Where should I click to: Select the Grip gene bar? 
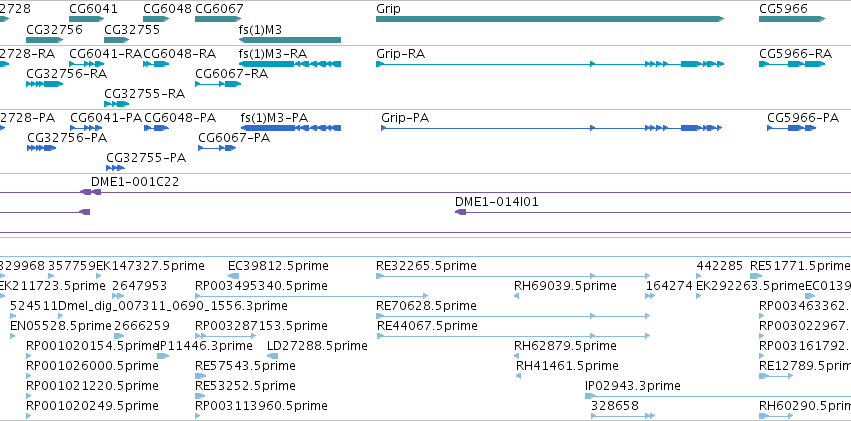[x=550, y=19]
